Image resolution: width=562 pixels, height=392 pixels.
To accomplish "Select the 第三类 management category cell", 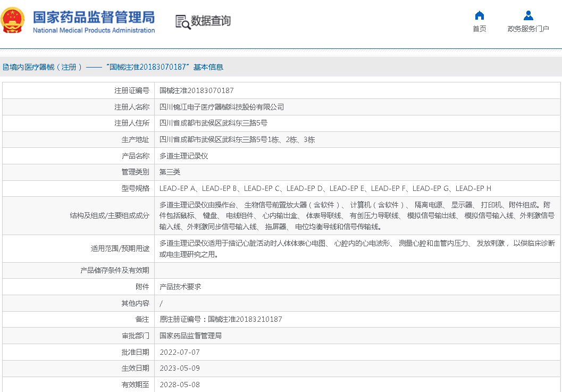I will tap(170, 172).
